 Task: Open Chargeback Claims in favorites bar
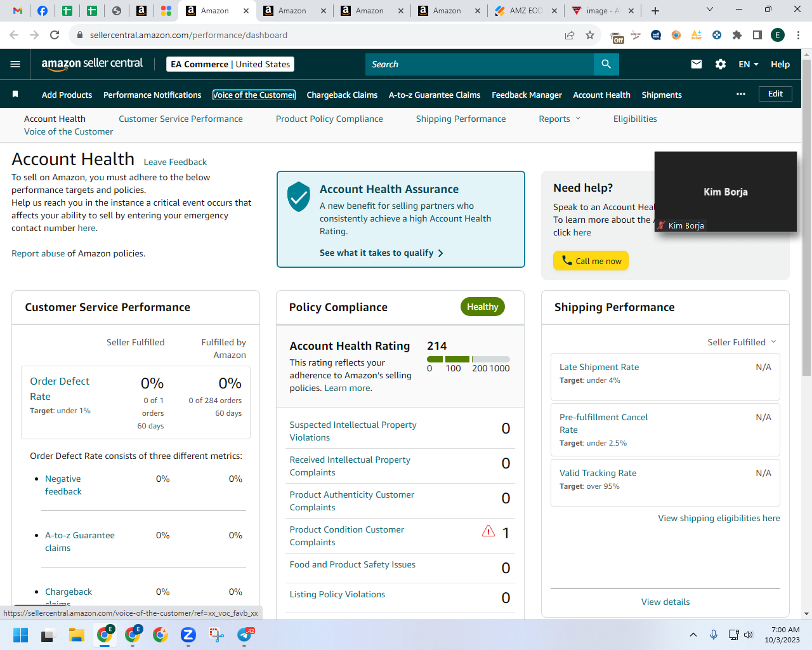(x=342, y=95)
